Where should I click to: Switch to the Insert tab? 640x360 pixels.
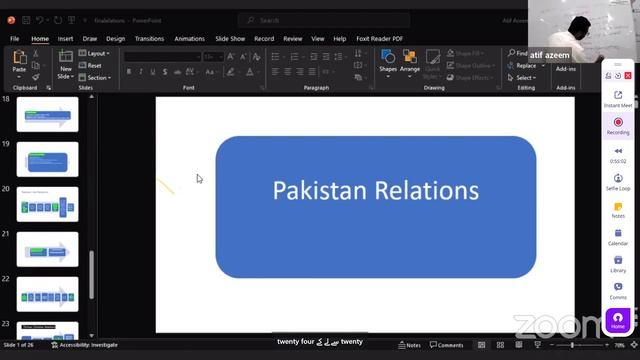(65, 39)
